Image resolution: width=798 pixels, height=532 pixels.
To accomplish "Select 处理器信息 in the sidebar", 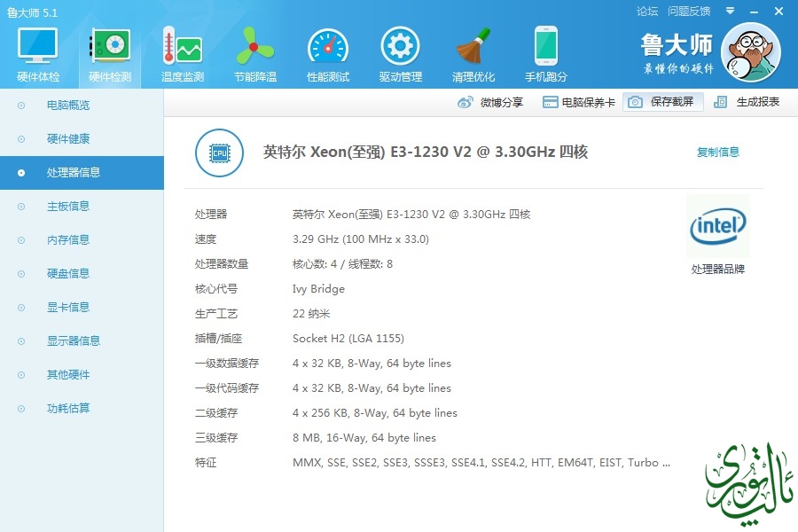I will (x=82, y=173).
